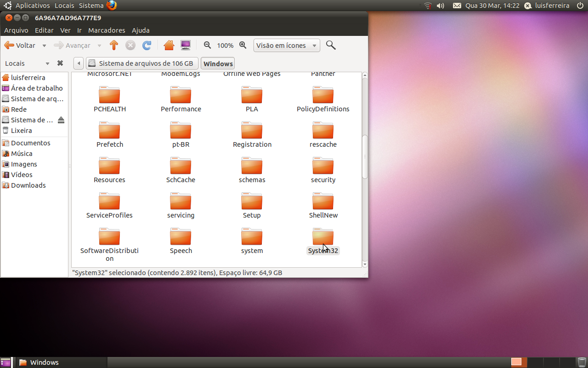Open the Arquivo menu
Viewport: 588px width, 368px height.
click(16, 30)
